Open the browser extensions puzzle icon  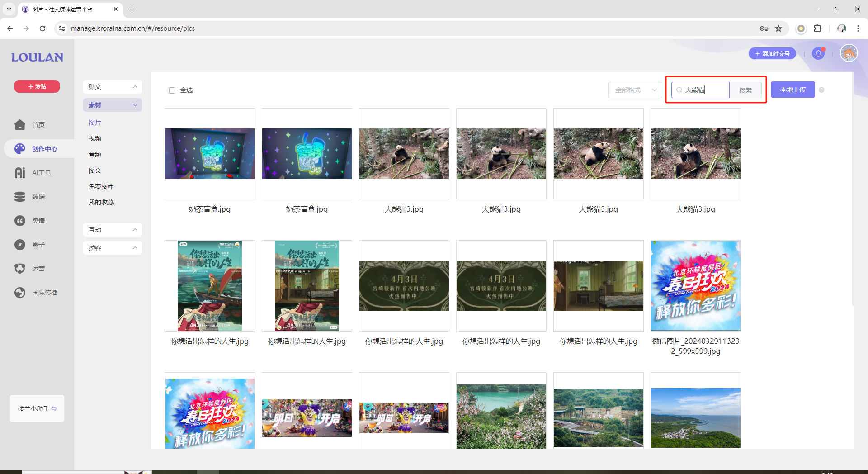click(x=817, y=28)
